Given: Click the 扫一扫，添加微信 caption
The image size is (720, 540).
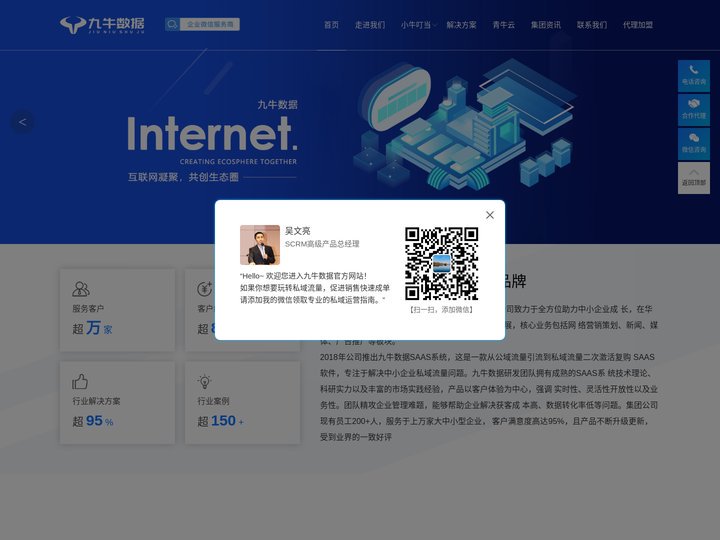Looking at the screenshot, I should (x=441, y=309).
